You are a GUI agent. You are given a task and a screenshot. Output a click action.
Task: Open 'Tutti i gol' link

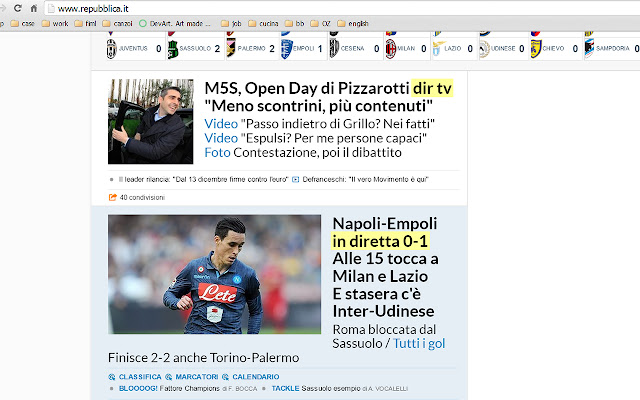419,343
